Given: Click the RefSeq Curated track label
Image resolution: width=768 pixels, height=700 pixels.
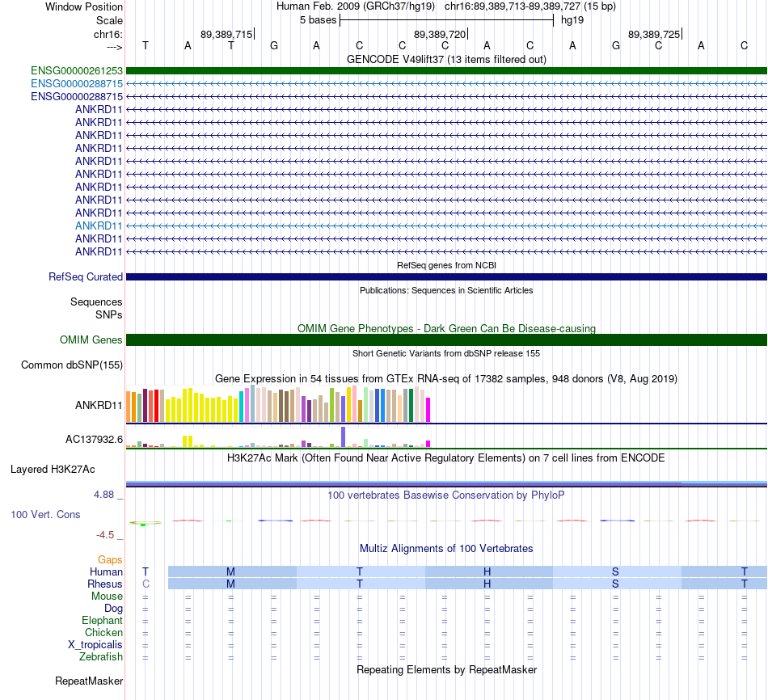Looking at the screenshot, I should pos(85,276).
